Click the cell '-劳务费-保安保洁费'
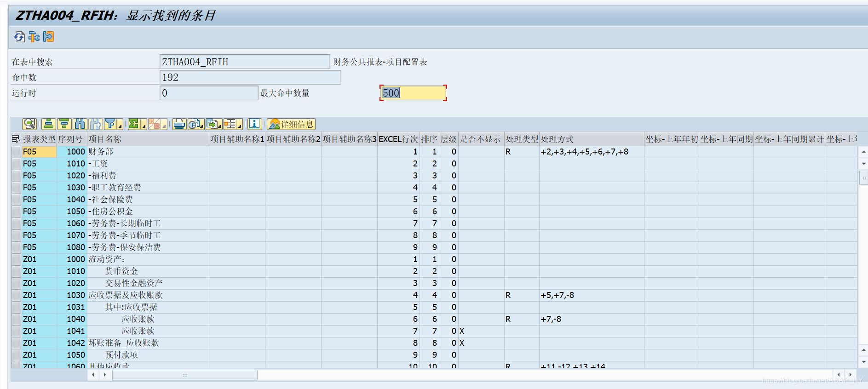 pos(148,247)
